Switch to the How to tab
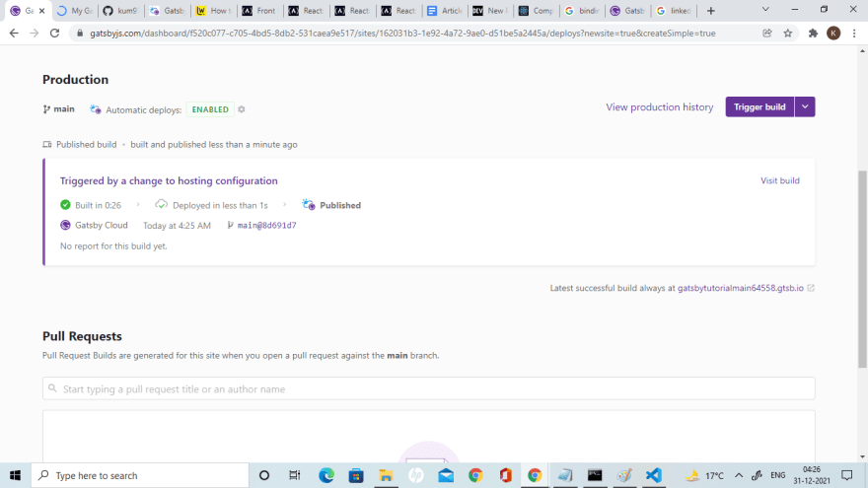868x488 pixels. (x=214, y=11)
